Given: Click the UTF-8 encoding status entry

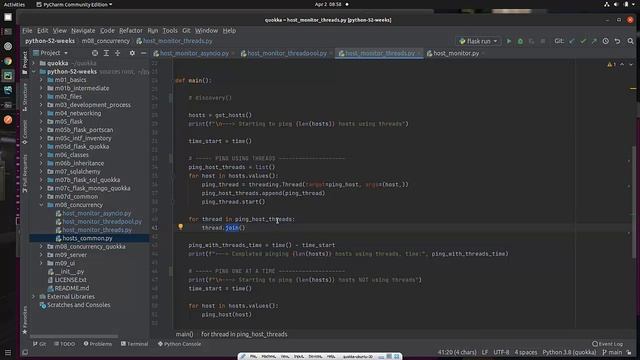Looking at the screenshot, I should 501,352.
